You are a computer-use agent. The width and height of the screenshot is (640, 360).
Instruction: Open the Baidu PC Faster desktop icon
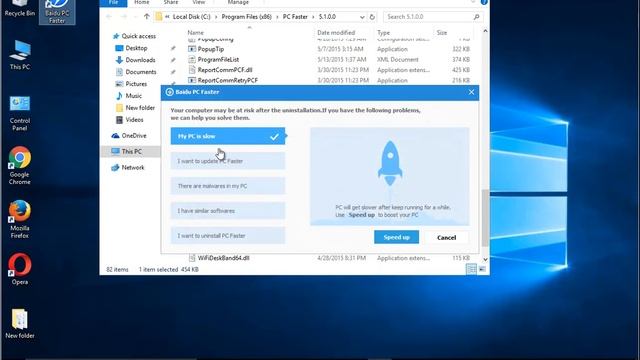click(57, 11)
